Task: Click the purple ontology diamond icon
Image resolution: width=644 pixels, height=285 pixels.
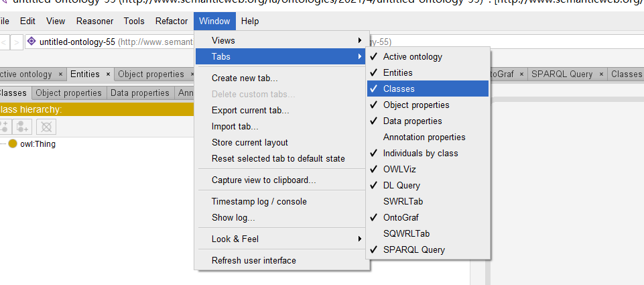Action: tap(31, 42)
